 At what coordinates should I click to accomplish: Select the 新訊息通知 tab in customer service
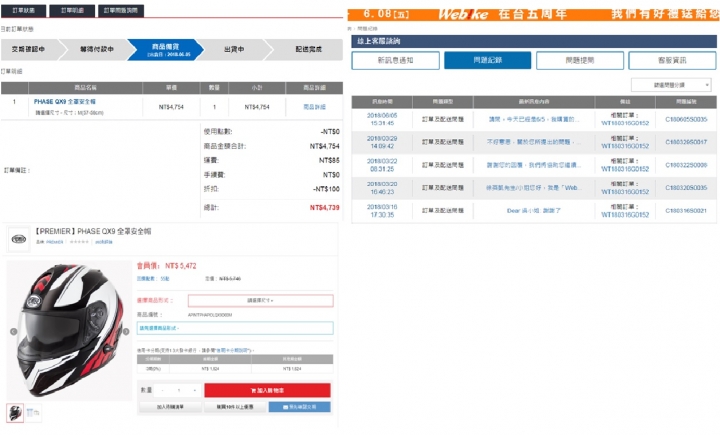coord(395,60)
